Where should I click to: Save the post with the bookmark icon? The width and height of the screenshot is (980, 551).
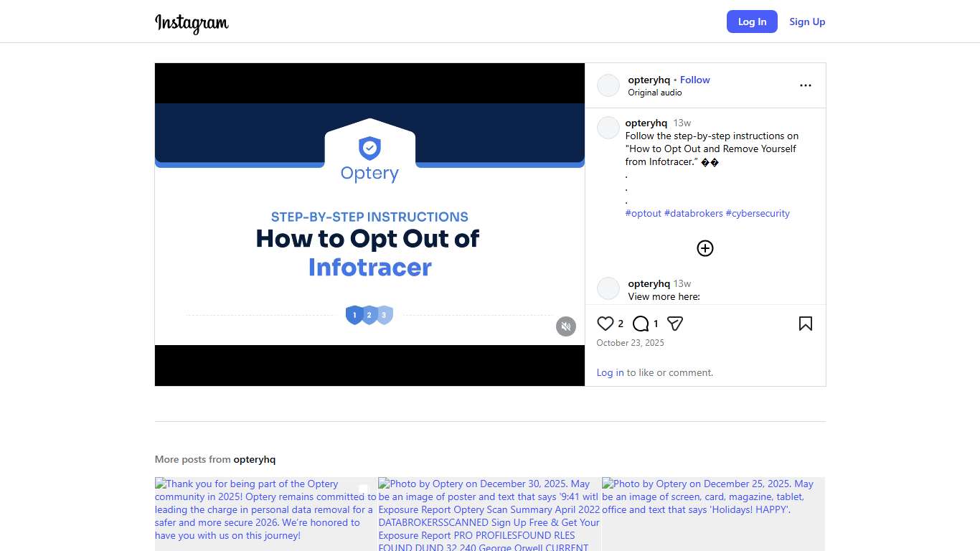pyautogui.click(x=805, y=324)
